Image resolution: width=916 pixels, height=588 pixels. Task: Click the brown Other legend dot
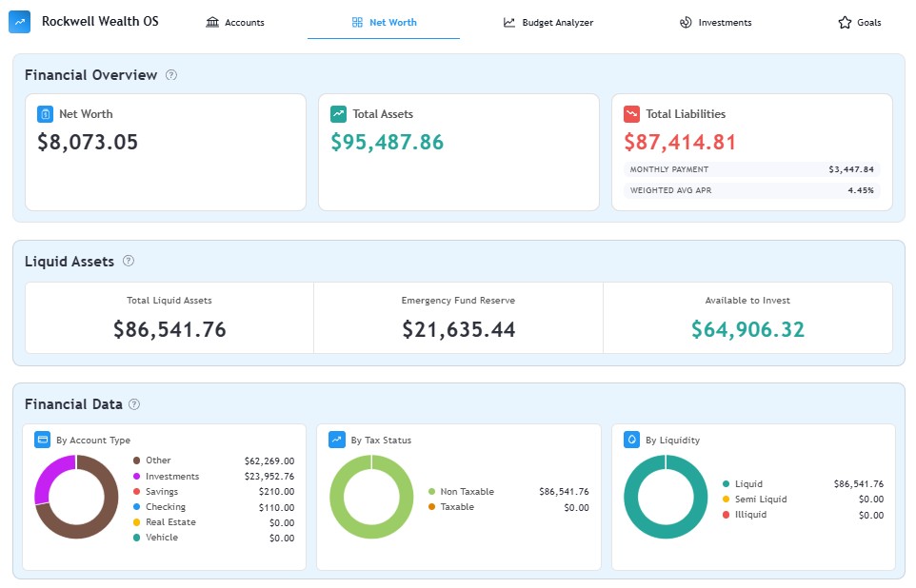(137, 461)
